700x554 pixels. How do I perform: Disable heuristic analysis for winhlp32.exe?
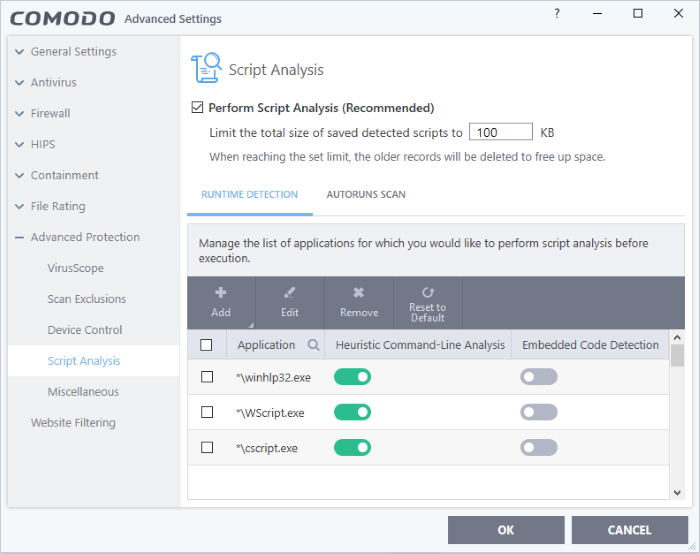(x=352, y=377)
